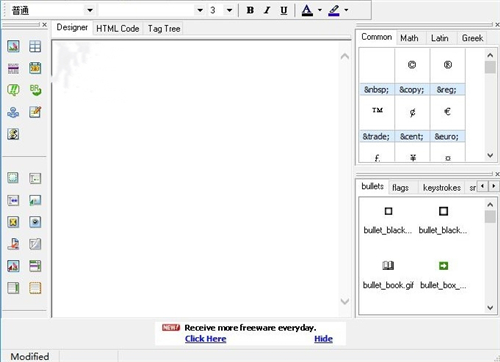Select the bullet_book.gif clipart

point(388,274)
